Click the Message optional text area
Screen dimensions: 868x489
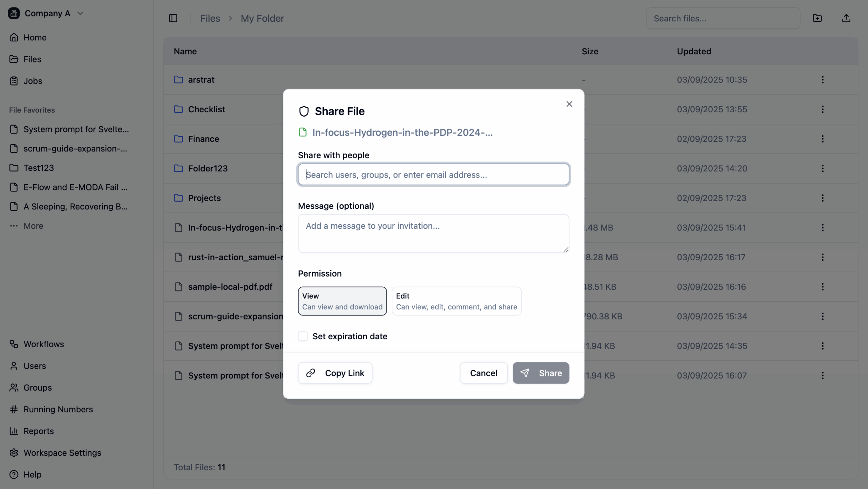[433, 233]
